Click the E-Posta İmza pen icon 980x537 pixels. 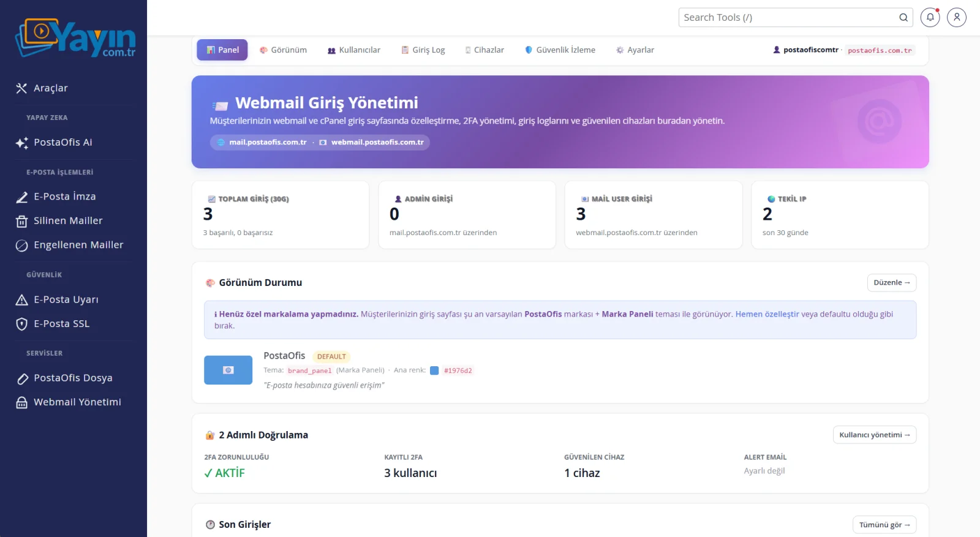pyautogui.click(x=22, y=197)
